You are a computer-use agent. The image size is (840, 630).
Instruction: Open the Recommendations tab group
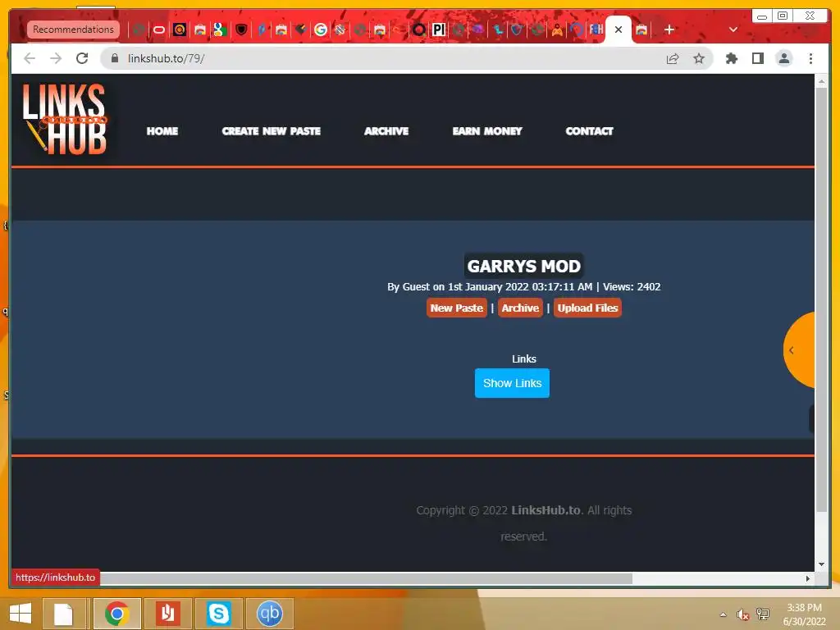point(73,29)
